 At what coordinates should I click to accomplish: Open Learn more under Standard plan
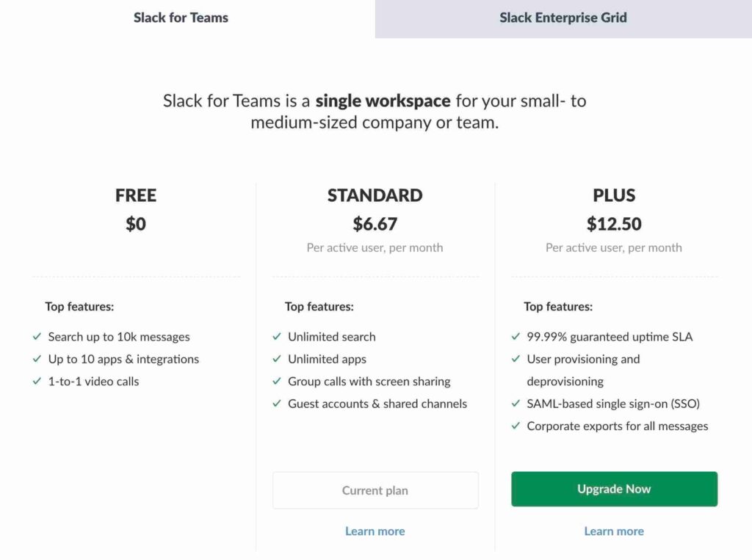(375, 531)
